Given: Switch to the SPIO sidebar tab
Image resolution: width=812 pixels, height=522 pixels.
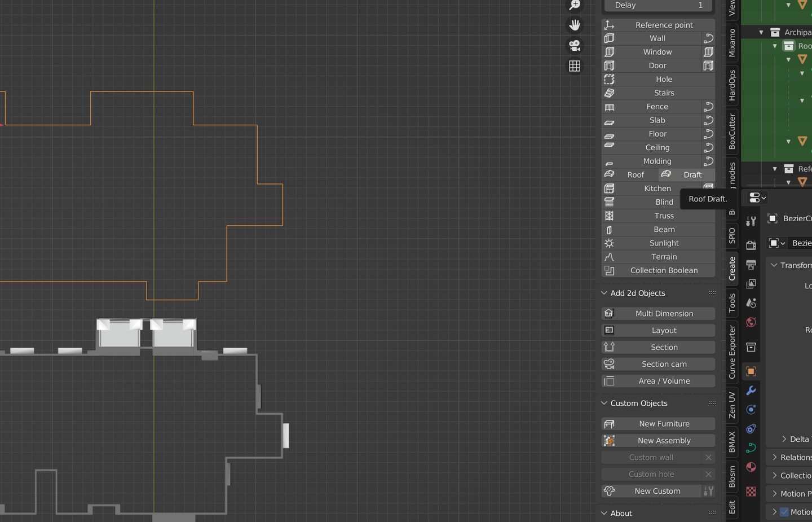Looking at the screenshot, I should [x=732, y=235].
